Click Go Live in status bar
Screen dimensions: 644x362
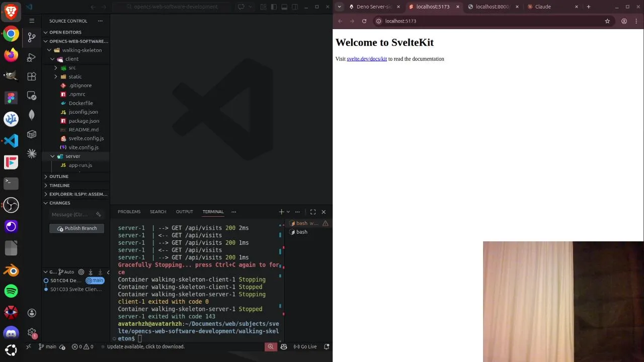305,346
